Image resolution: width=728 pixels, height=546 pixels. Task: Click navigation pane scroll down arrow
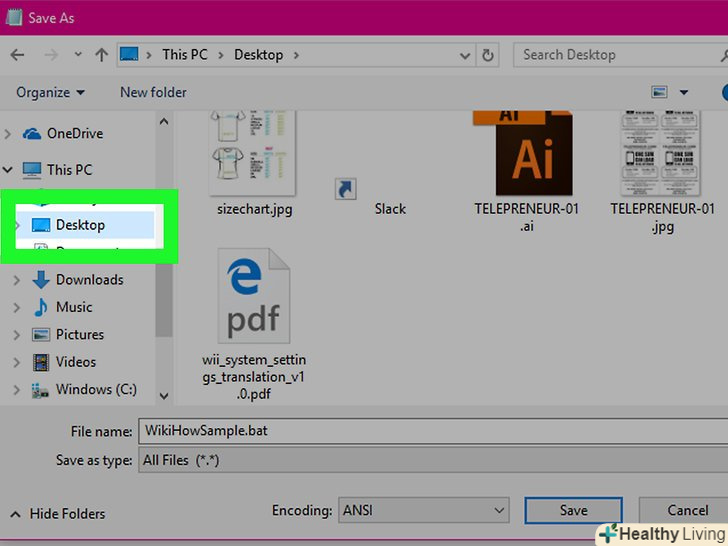click(x=164, y=396)
